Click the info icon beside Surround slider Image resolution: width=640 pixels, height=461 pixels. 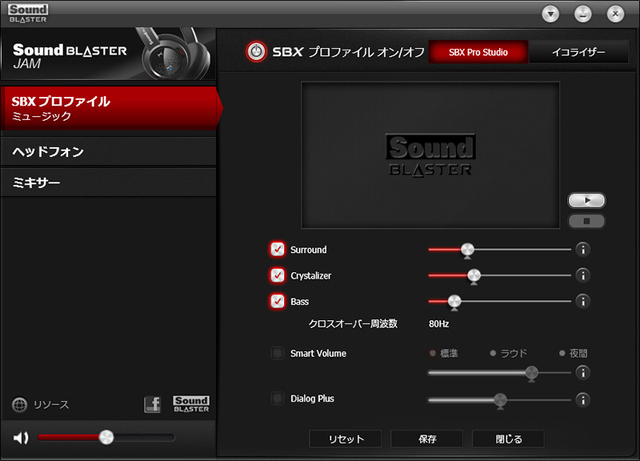point(582,250)
